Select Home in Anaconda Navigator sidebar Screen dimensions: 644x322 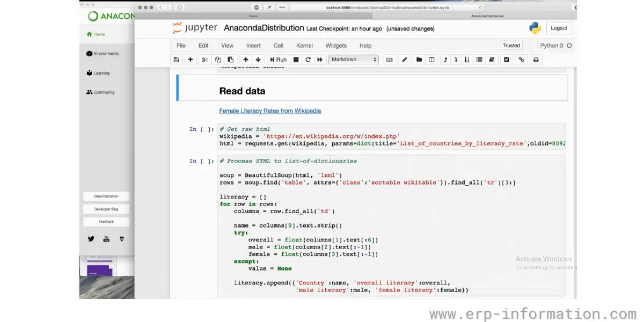point(96,34)
